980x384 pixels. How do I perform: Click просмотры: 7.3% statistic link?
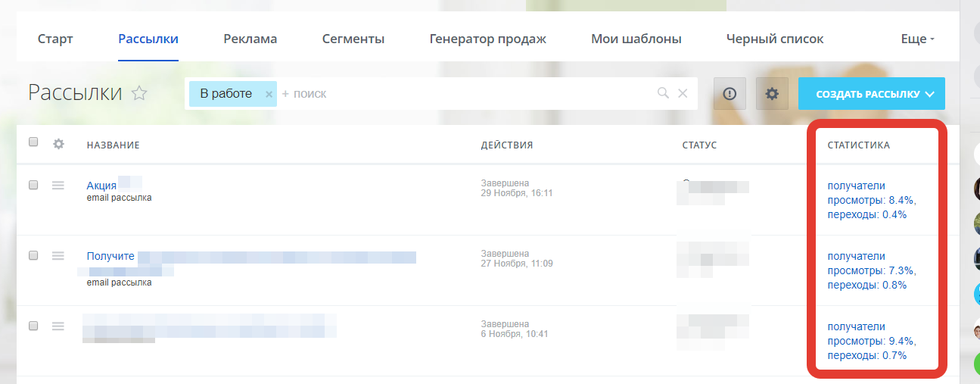(873, 270)
